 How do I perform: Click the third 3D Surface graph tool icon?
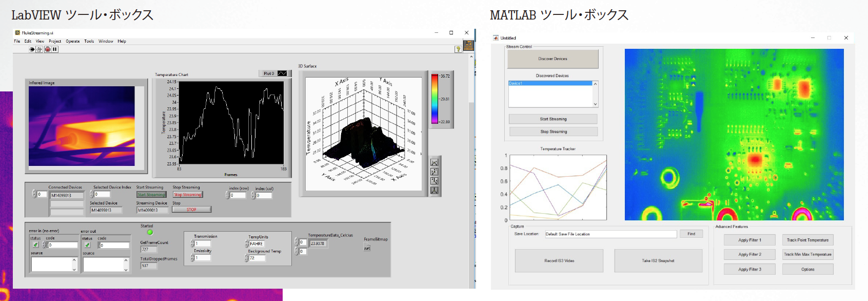[x=434, y=181]
